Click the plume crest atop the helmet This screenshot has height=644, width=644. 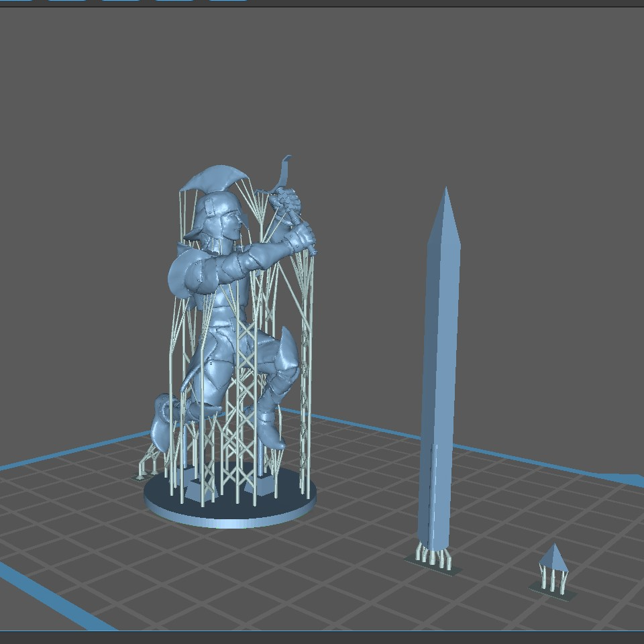coord(209,178)
